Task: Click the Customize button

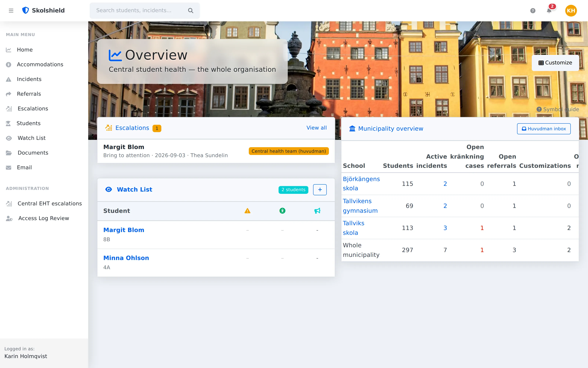Action: (555, 63)
